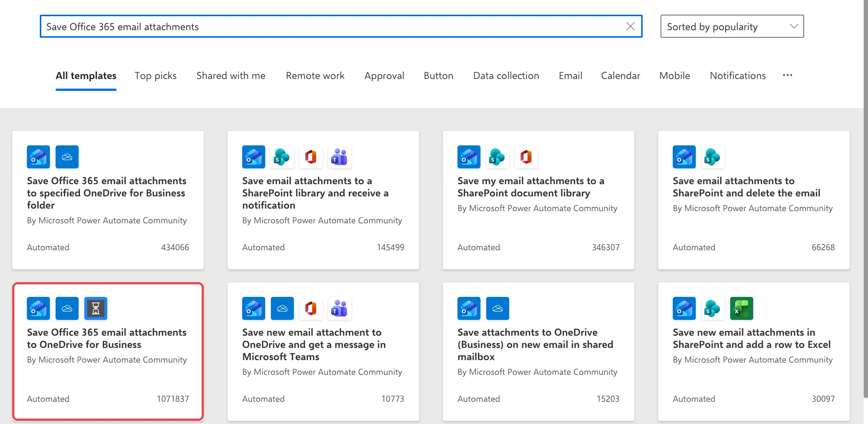
Task: Select the All templates tab
Action: point(86,76)
